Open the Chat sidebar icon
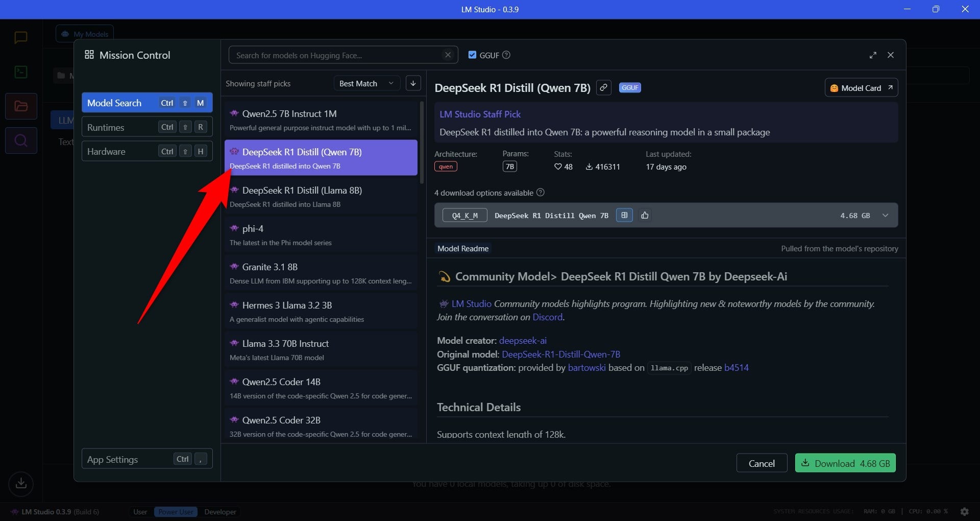 [x=21, y=38]
